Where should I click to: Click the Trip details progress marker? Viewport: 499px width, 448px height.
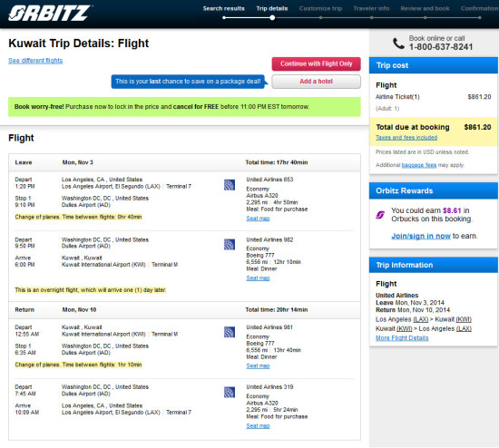[x=272, y=18]
